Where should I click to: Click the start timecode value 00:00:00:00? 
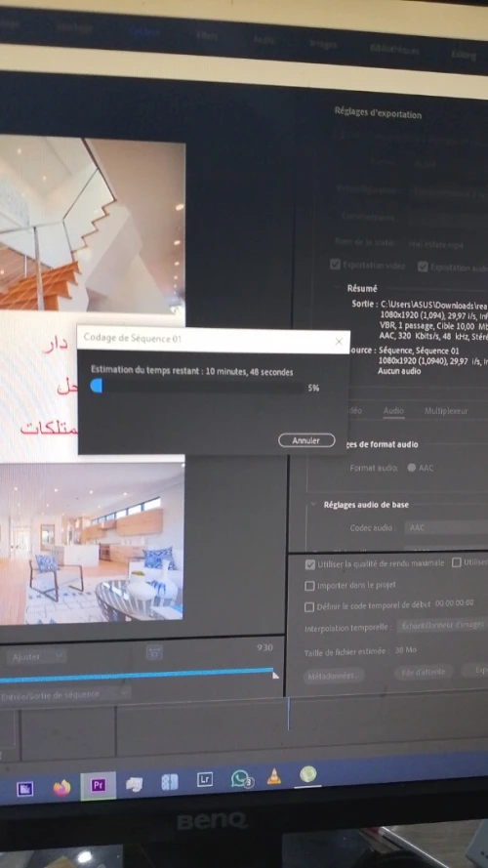pyautogui.click(x=454, y=602)
